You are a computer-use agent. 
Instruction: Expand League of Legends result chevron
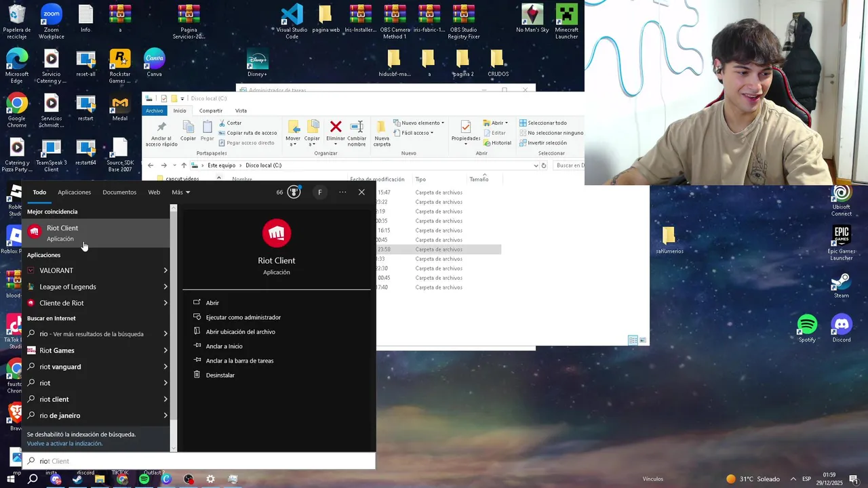tap(165, 287)
